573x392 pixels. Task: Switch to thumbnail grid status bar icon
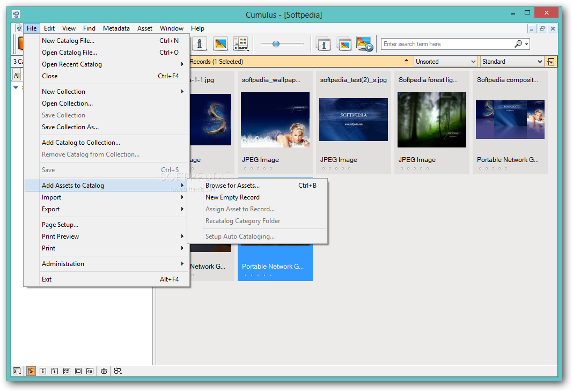67,371
